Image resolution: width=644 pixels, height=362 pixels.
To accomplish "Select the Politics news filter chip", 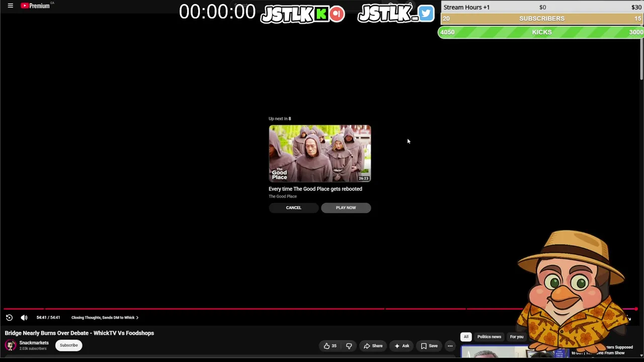I will coord(489,337).
